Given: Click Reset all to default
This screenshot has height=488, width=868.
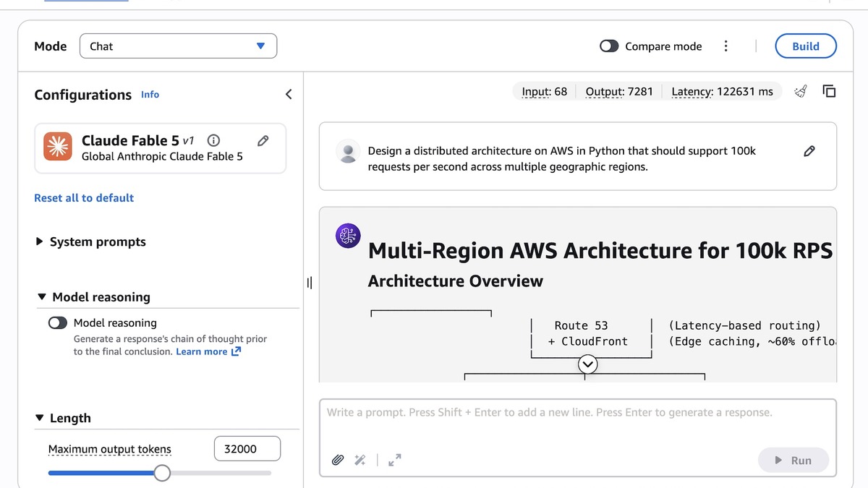Looking at the screenshot, I should (84, 198).
